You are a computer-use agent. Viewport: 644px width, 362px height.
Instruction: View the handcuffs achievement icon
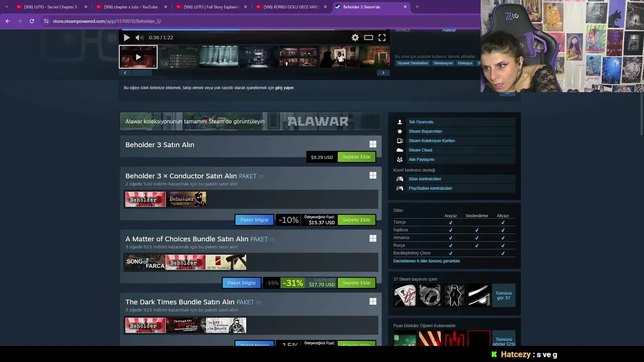coord(430,295)
